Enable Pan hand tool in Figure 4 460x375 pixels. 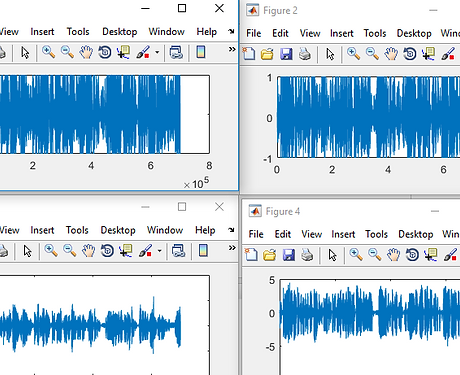393,255
